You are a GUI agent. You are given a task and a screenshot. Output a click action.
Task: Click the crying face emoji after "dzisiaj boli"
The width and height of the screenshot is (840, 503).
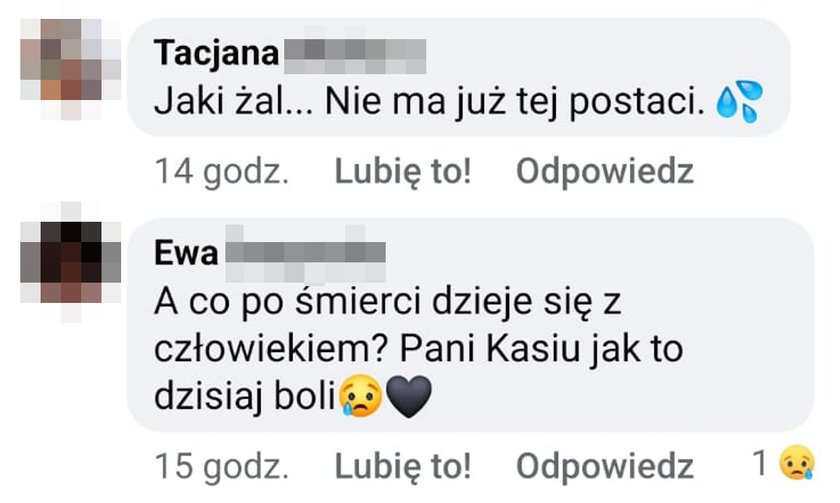362,396
